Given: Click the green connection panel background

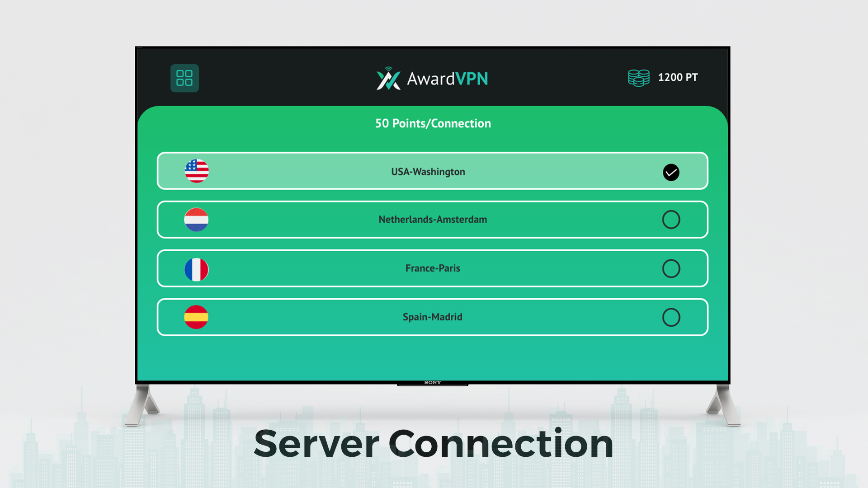Looking at the screenshot, I should point(432,357).
